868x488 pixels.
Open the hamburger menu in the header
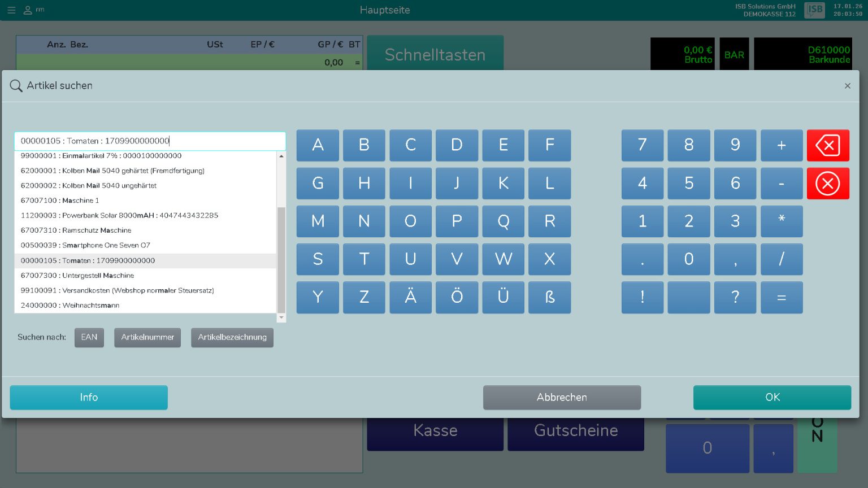pyautogui.click(x=11, y=10)
